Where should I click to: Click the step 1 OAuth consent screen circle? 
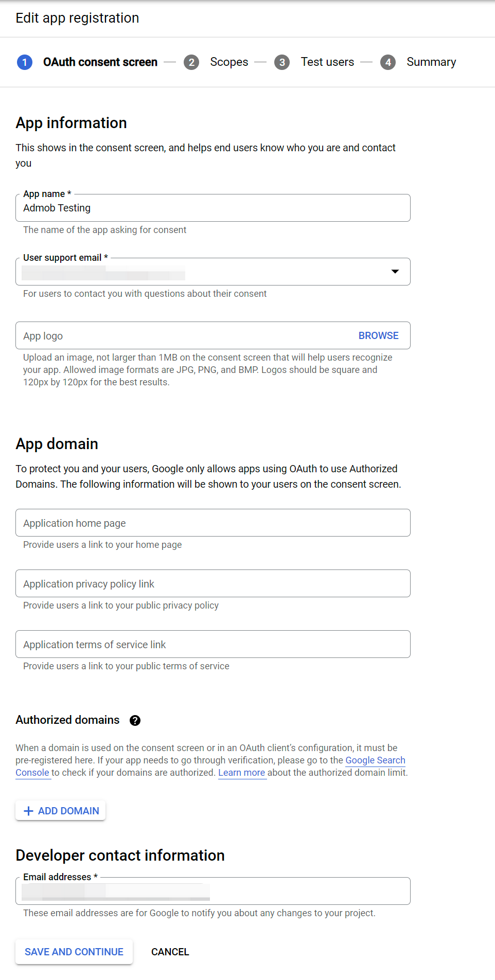tap(24, 62)
